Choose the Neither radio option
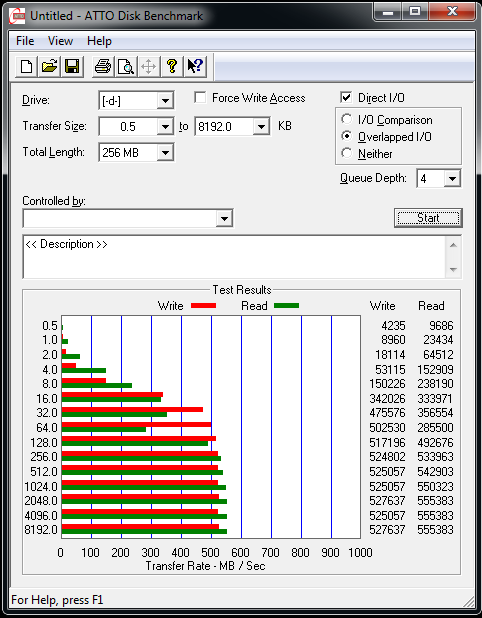482x618 pixels. [347, 153]
